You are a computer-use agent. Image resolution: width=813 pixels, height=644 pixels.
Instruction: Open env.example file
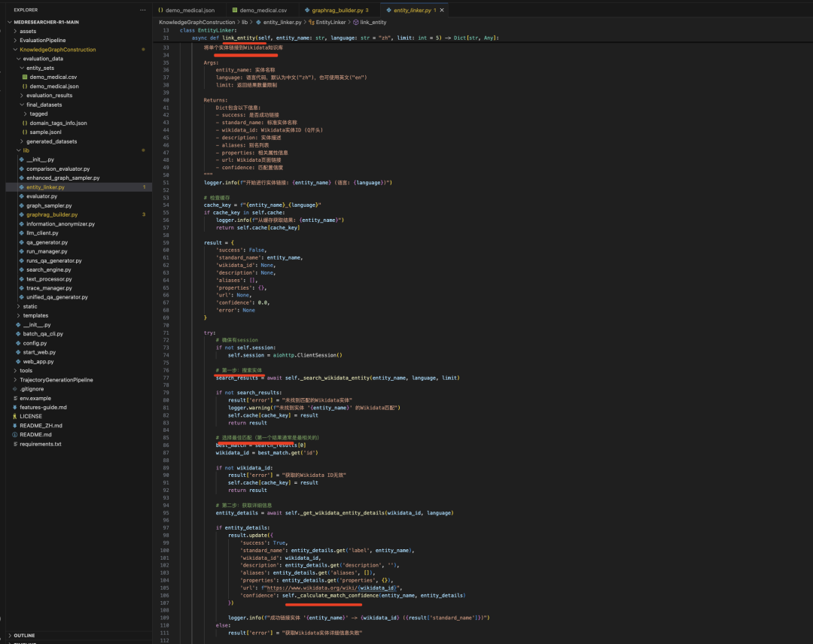(x=35, y=398)
